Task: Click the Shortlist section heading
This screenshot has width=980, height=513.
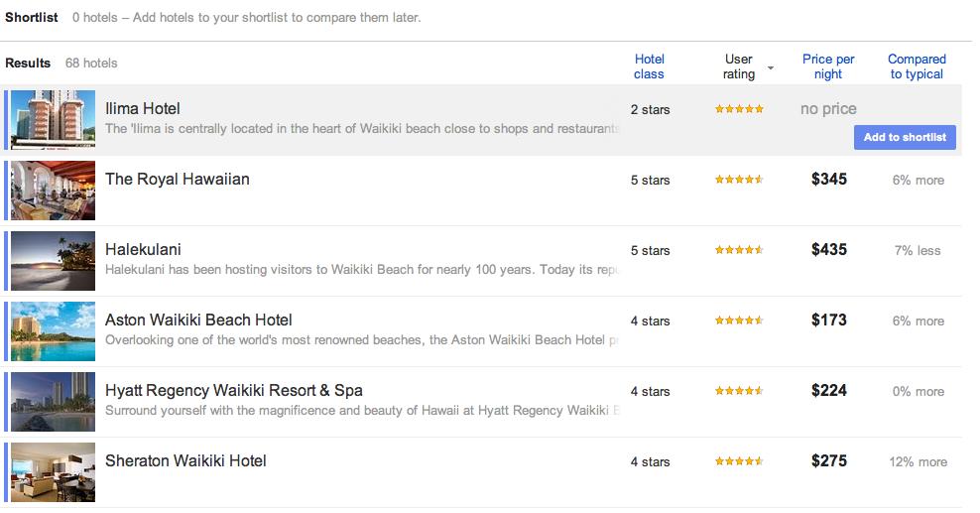Action: pyautogui.click(x=32, y=17)
